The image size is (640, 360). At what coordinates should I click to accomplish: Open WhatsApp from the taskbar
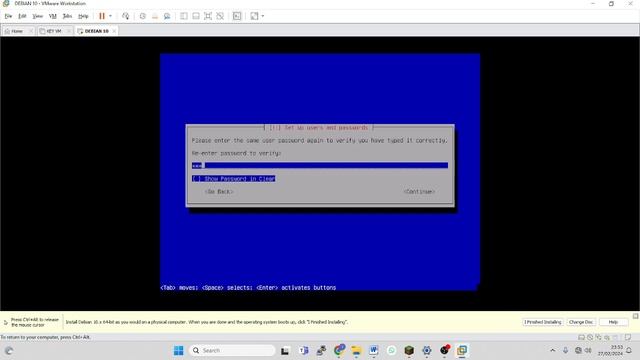click(x=391, y=351)
